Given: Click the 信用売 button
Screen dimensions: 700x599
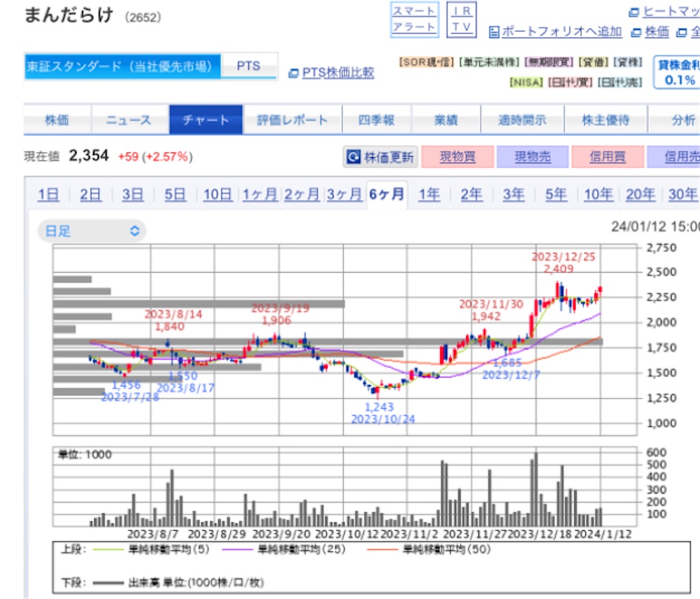Looking at the screenshot, I should click(673, 157).
